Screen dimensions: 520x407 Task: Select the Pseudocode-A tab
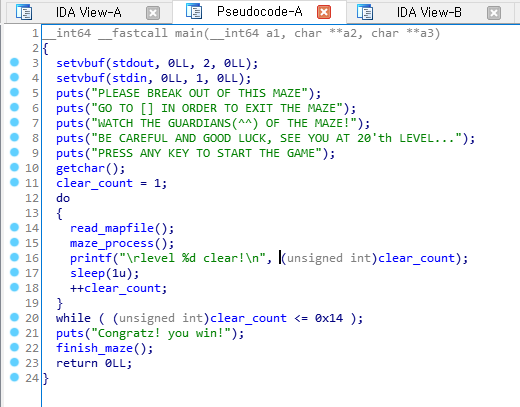coord(259,12)
